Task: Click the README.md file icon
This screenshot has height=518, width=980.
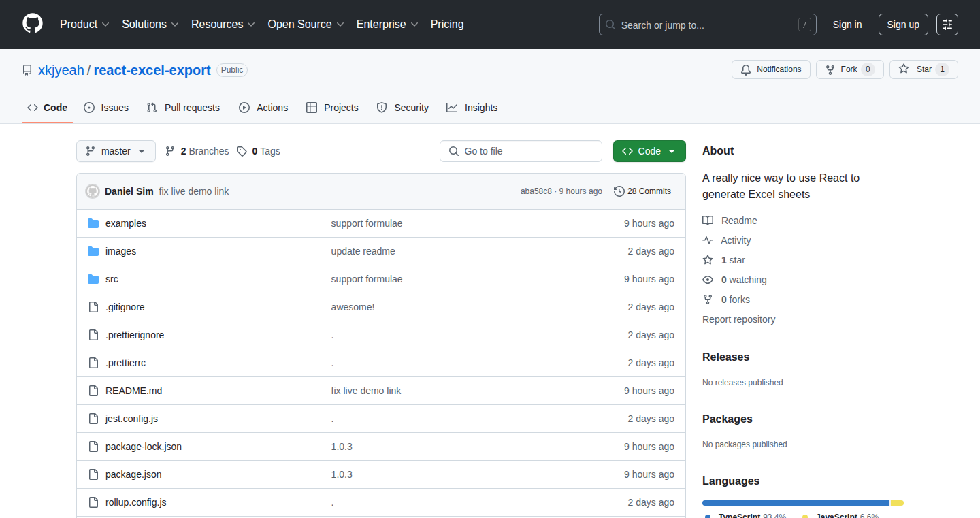Action: [x=93, y=391]
